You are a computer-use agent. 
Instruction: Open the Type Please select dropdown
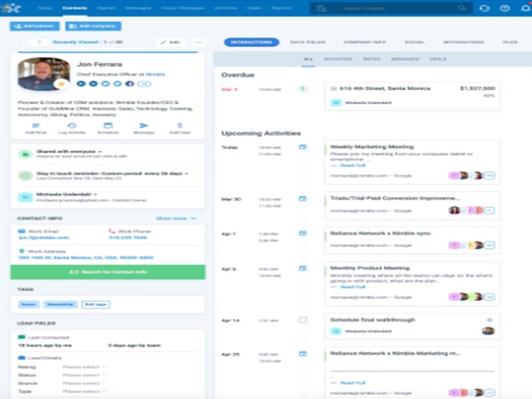pyautogui.click(x=84, y=391)
